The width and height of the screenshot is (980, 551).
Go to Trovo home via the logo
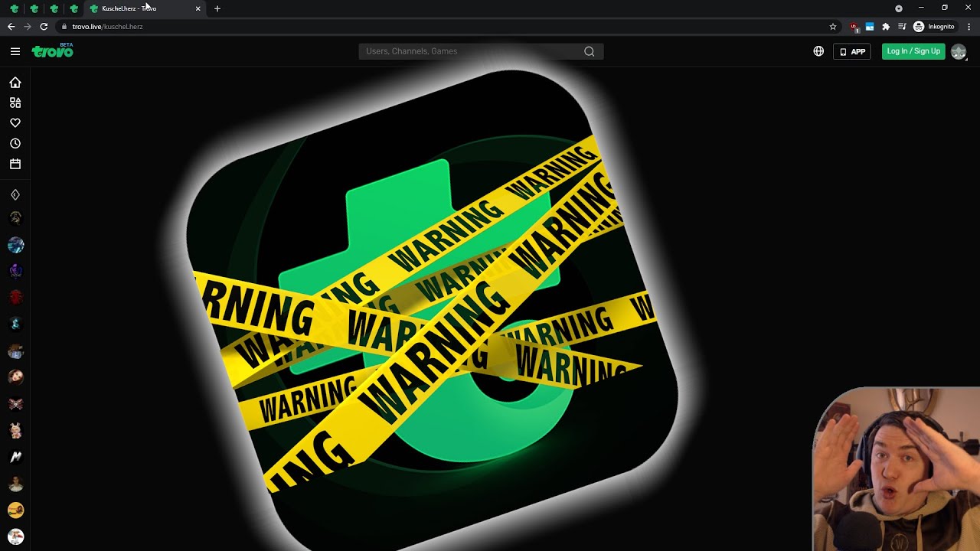52,51
